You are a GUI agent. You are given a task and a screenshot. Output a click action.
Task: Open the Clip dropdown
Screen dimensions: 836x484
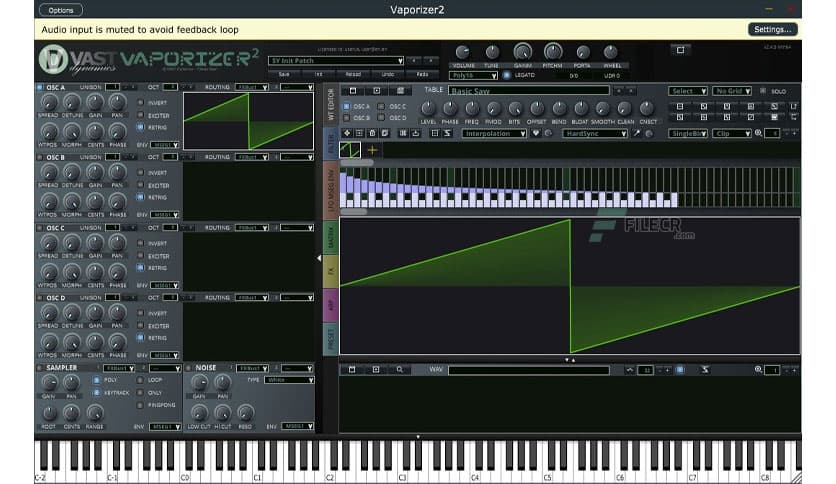[732, 134]
